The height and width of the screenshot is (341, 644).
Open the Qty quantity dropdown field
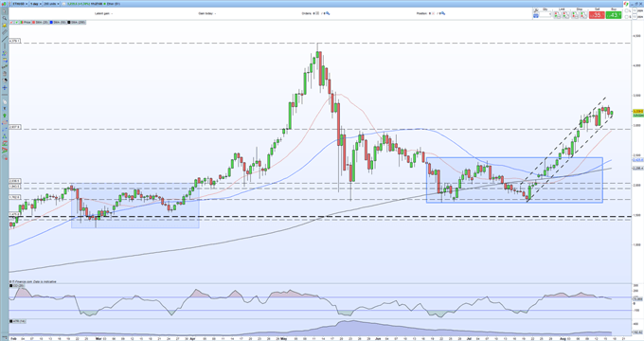[546, 15]
